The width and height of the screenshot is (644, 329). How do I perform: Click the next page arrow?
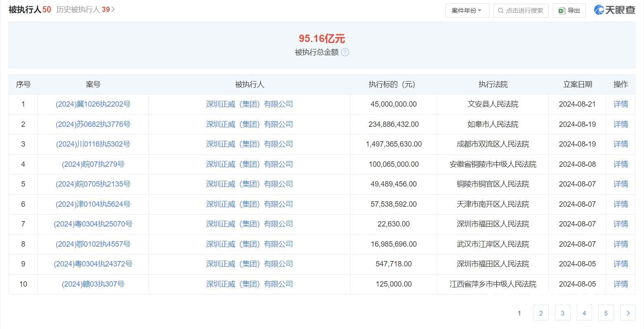tap(628, 313)
